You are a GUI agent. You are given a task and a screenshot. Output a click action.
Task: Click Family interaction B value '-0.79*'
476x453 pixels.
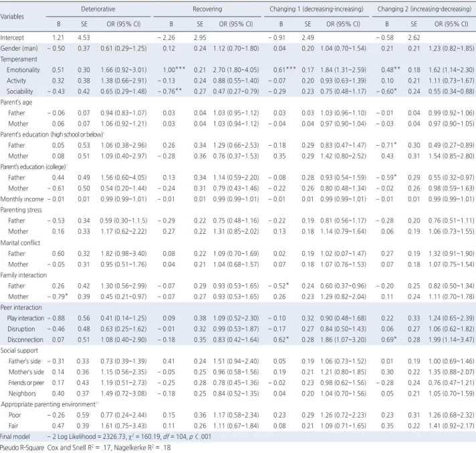pos(57,297)
